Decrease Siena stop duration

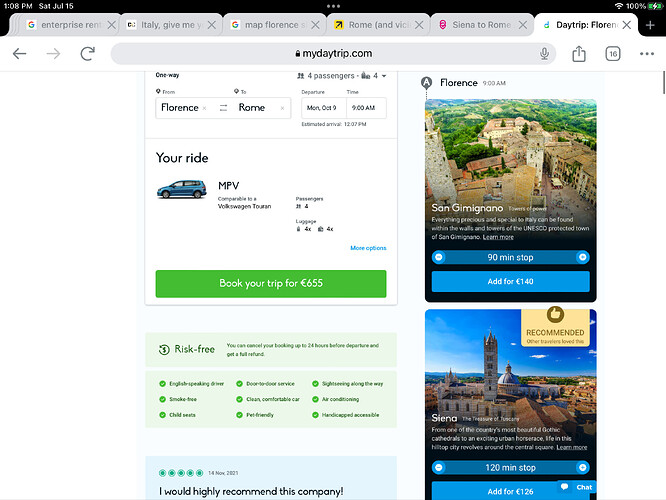coord(439,467)
